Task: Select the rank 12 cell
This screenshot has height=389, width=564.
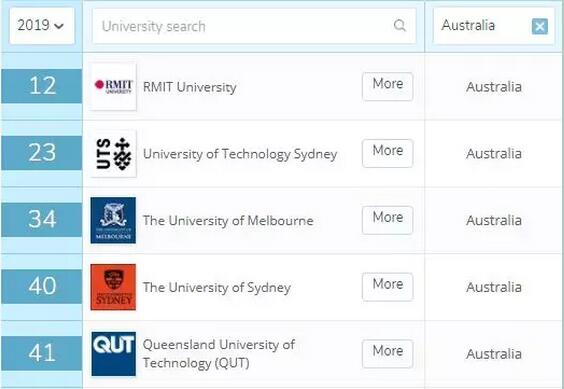Action: pos(42,86)
